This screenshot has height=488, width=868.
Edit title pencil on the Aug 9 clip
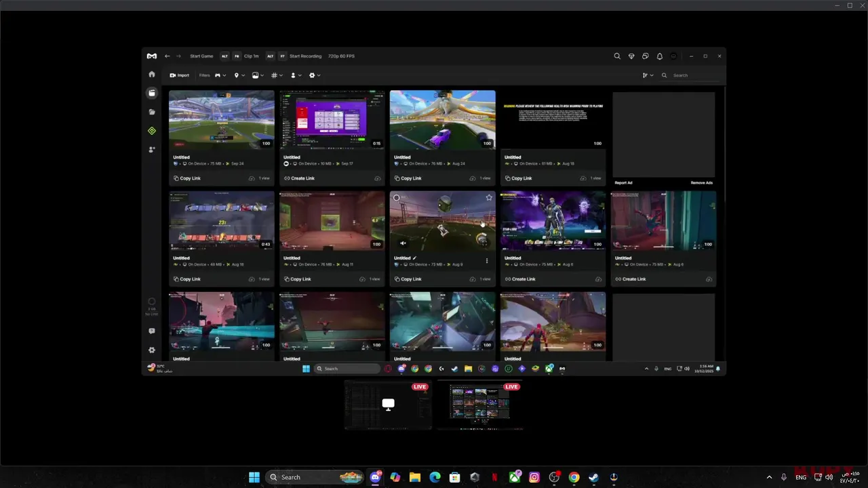tap(415, 258)
